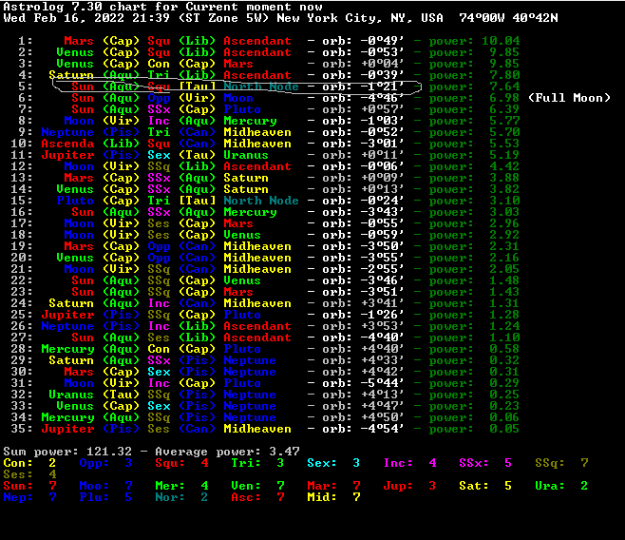Click 'Ascenda' label in row 10
The width and height of the screenshot is (625, 540).
(x=67, y=143)
